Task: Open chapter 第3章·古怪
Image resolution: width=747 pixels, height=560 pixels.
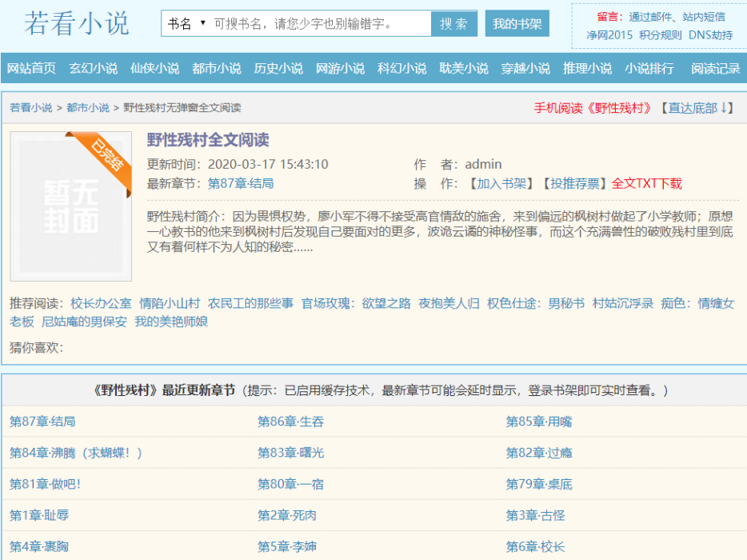Action: coord(536,515)
